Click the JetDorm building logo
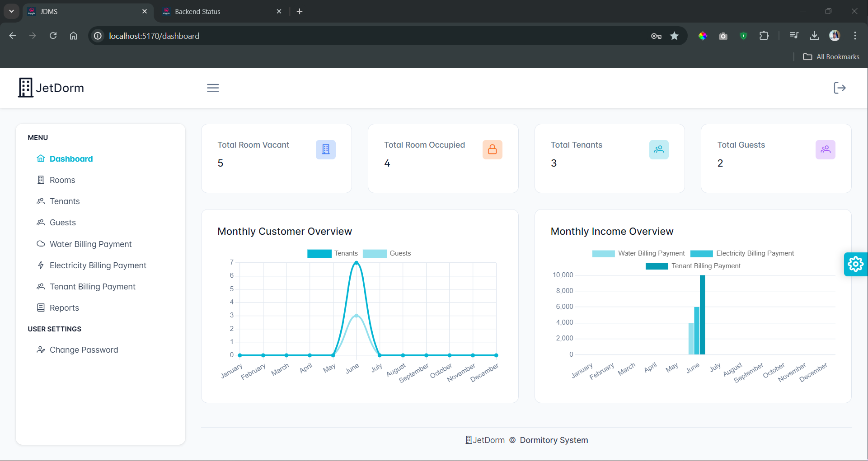The width and height of the screenshot is (868, 461). [25, 88]
